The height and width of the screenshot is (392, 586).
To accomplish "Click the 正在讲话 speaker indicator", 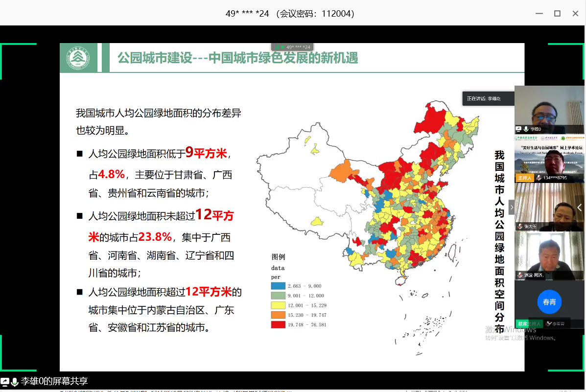I will click(x=488, y=99).
